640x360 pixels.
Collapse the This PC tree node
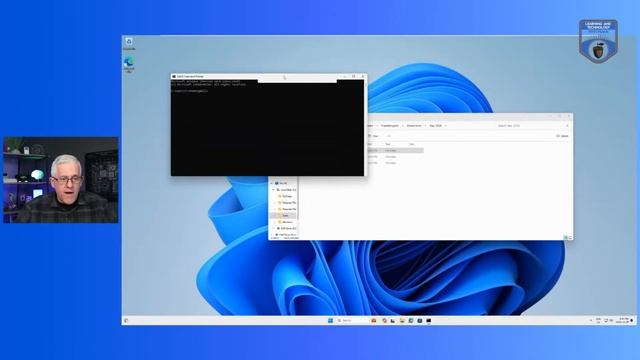(272, 183)
